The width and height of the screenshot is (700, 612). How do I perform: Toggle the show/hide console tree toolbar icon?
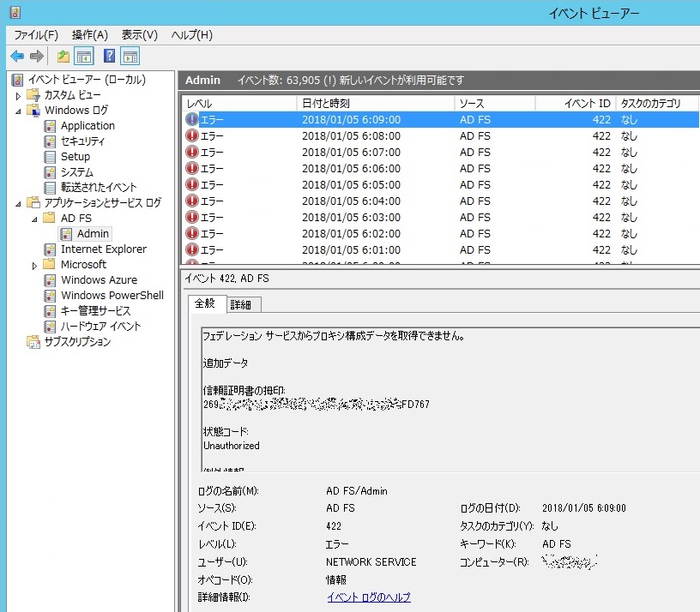(x=84, y=57)
